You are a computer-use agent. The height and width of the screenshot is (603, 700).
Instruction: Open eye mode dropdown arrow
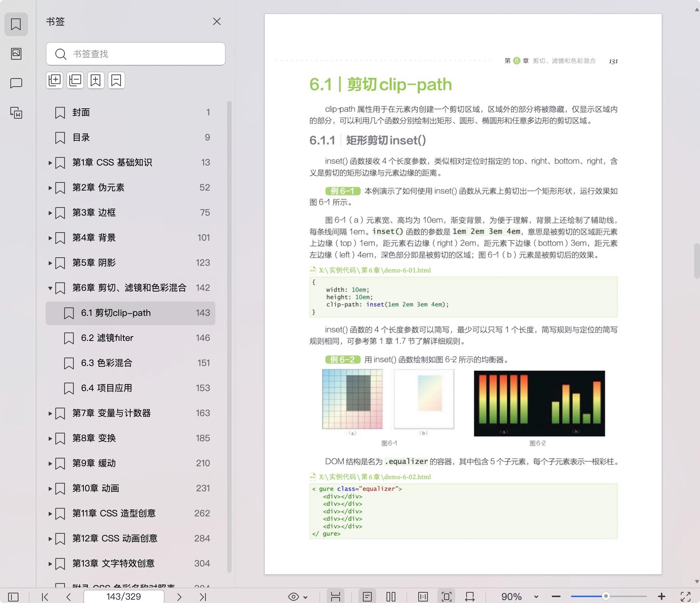305,597
